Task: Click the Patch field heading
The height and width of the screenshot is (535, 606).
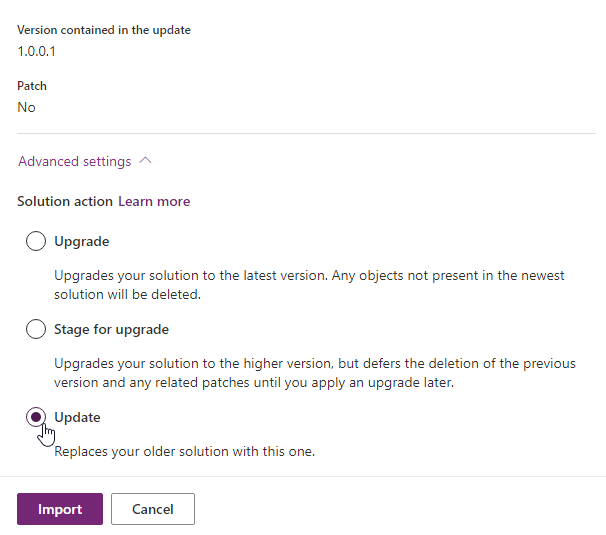Action: 32,86
